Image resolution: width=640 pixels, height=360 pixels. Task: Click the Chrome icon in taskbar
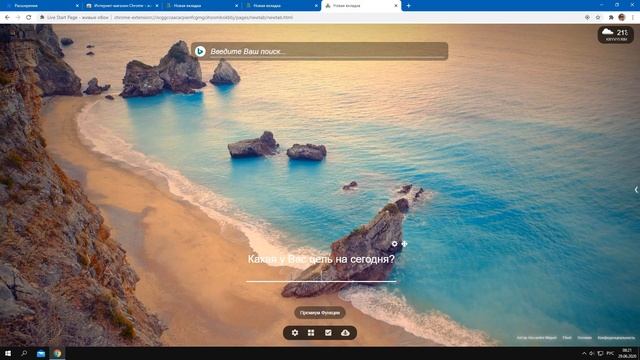[57, 353]
